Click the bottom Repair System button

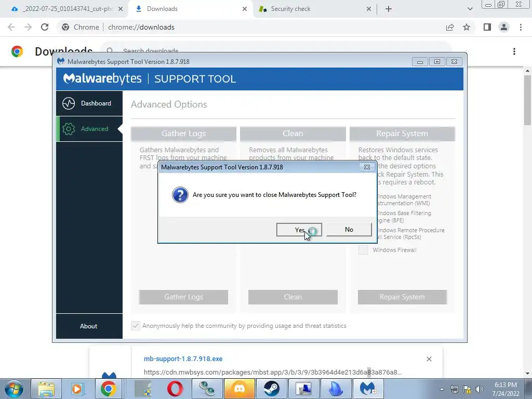402,297
